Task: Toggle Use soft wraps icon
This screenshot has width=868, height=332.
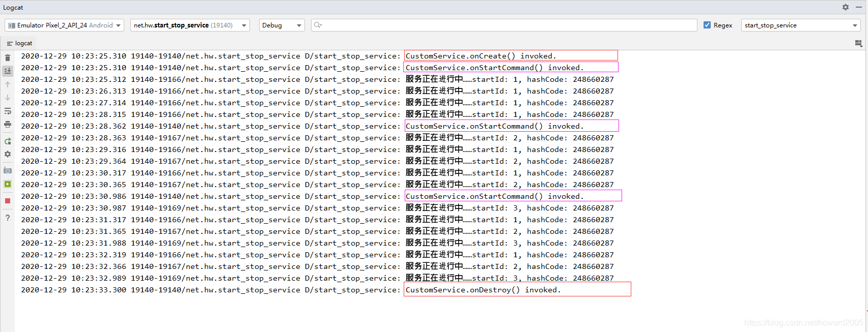Action: (8, 111)
